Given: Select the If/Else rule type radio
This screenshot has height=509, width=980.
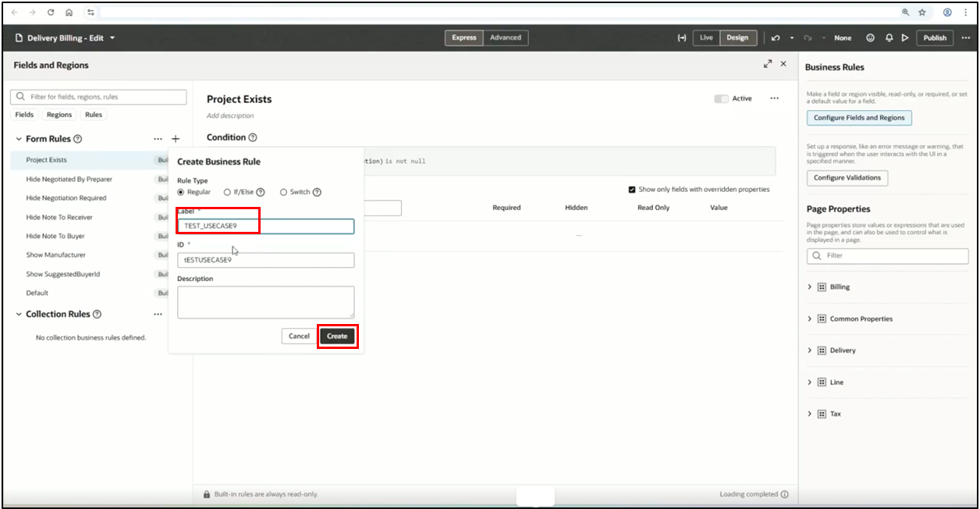Looking at the screenshot, I should pyautogui.click(x=227, y=192).
